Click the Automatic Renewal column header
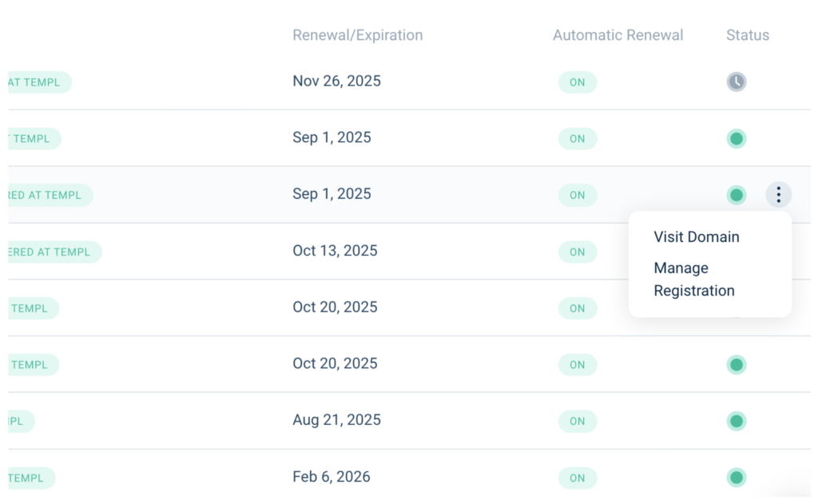Image resolution: width=818 pixels, height=504 pixels. click(x=617, y=35)
